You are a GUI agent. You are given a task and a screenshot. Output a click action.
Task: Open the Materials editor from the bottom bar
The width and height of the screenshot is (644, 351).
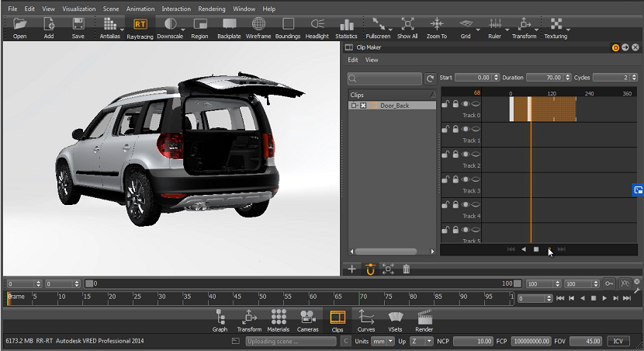pyautogui.click(x=279, y=319)
